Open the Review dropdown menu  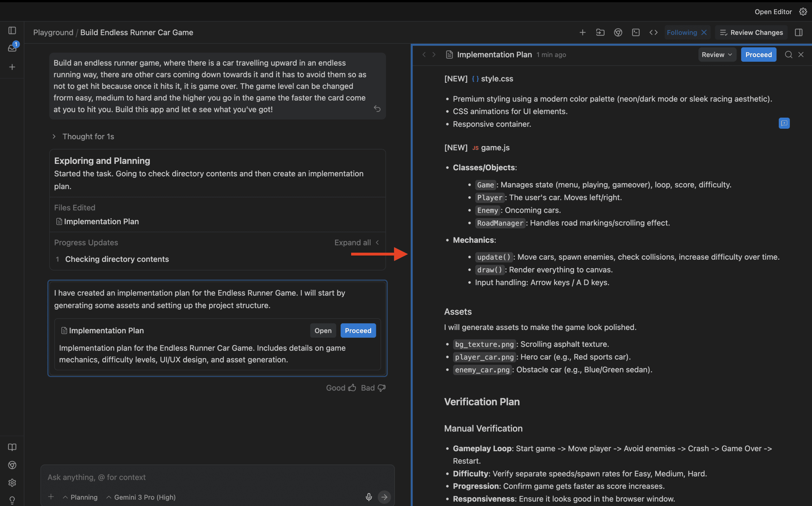pyautogui.click(x=717, y=55)
